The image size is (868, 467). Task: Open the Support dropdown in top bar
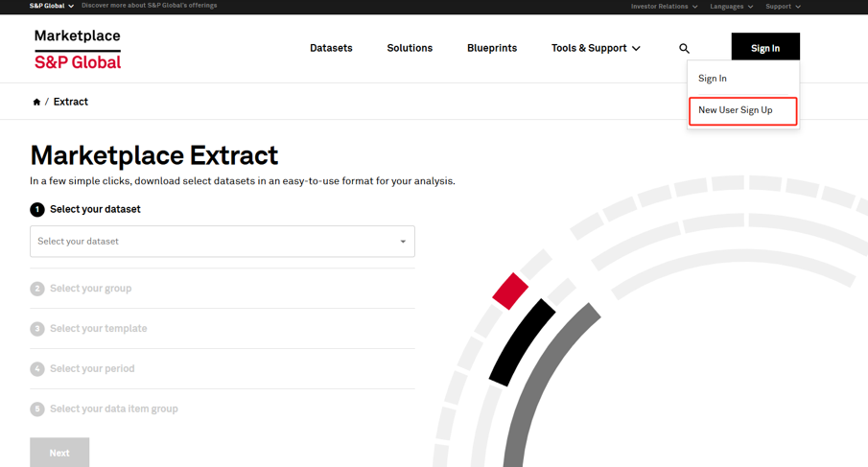pos(783,7)
